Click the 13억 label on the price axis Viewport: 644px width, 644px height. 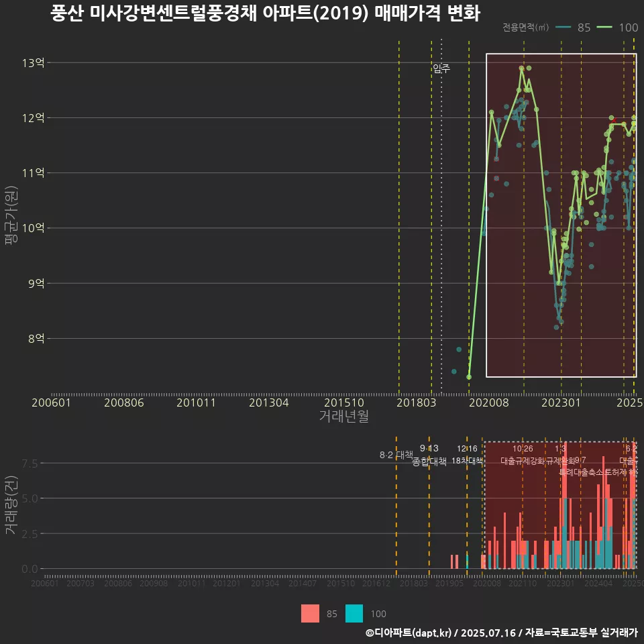(x=34, y=63)
